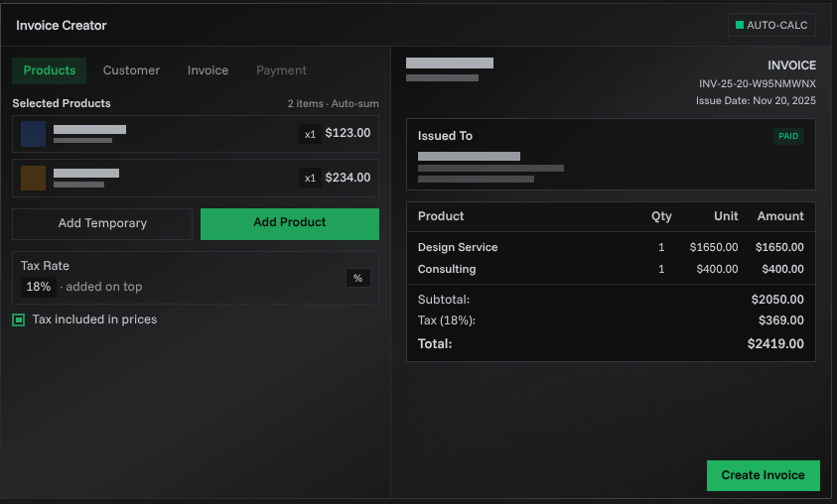Click the 18% tax rate value
837x504 pixels.
coord(39,287)
